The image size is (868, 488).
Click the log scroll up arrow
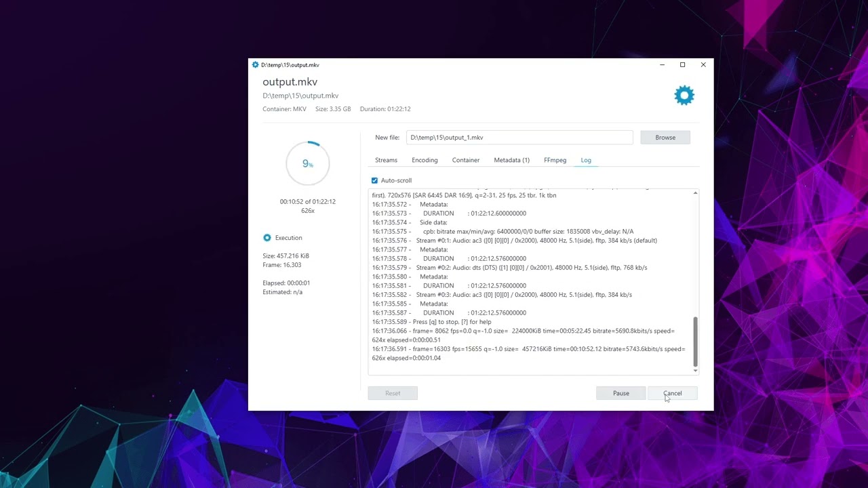pyautogui.click(x=695, y=193)
